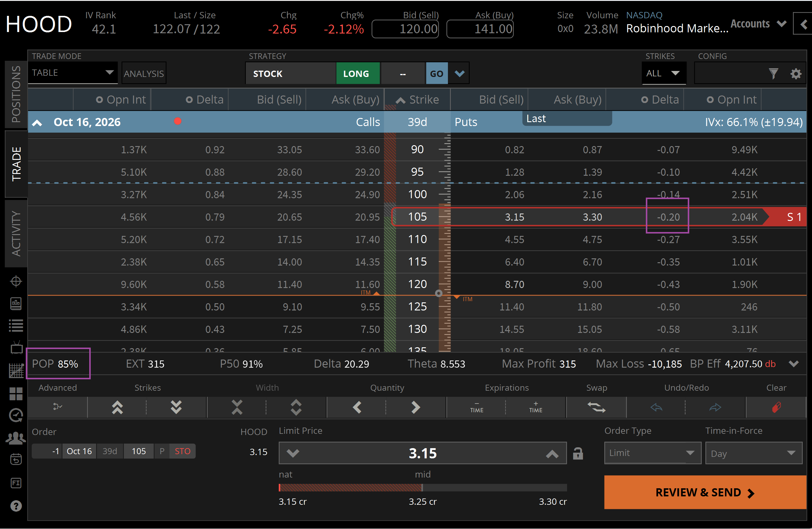812x529 pixels.
Task: Redo the last order change
Action: coord(715,407)
